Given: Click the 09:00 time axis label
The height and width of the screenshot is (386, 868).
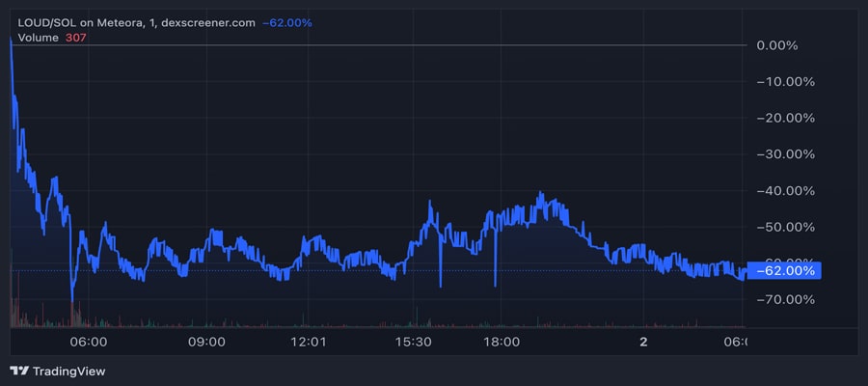Looking at the screenshot, I should click(x=206, y=343).
